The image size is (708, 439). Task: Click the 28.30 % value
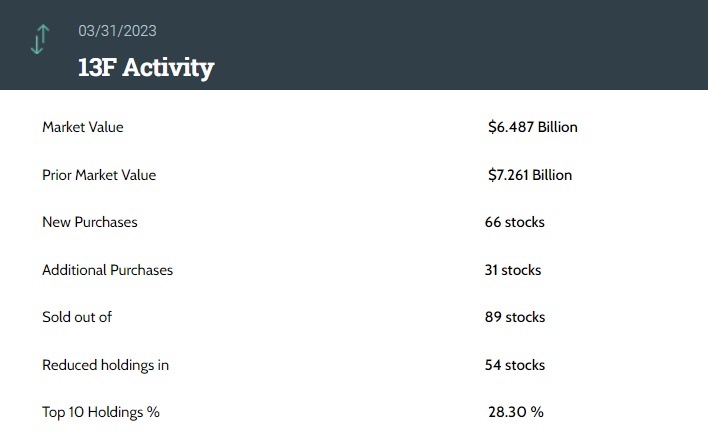(514, 412)
